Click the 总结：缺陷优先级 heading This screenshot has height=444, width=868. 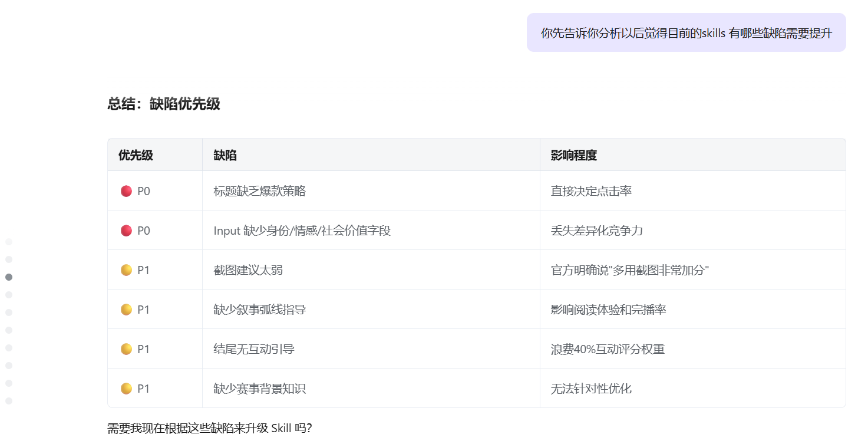164,104
